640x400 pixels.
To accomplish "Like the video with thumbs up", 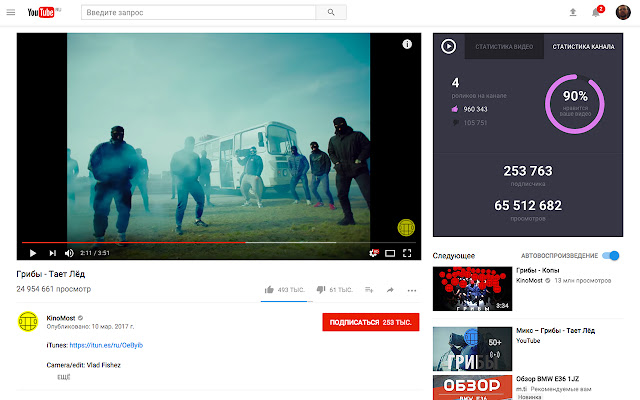I will coord(269,290).
